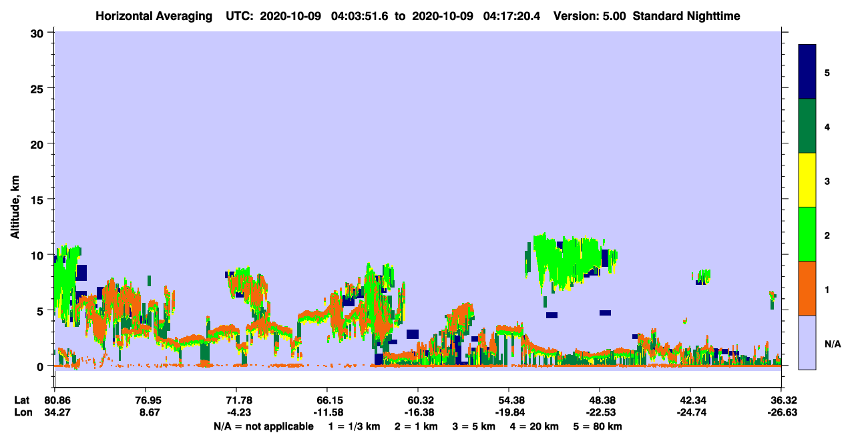Image resolution: width=868 pixels, height=445 pixels.
Task: Click legend text 'N/A = not applicable'
Action: [x=263, y=426]
